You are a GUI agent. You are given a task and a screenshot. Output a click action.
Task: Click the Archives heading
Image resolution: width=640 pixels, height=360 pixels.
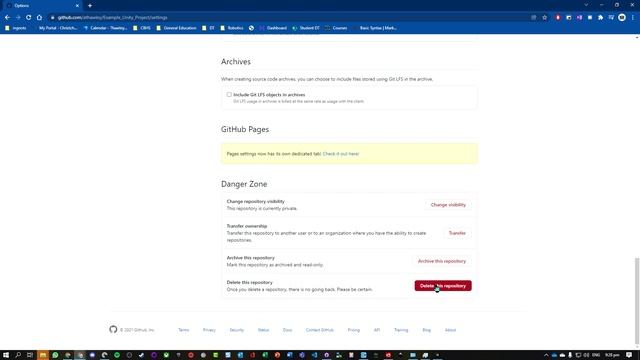coord(236,62)
